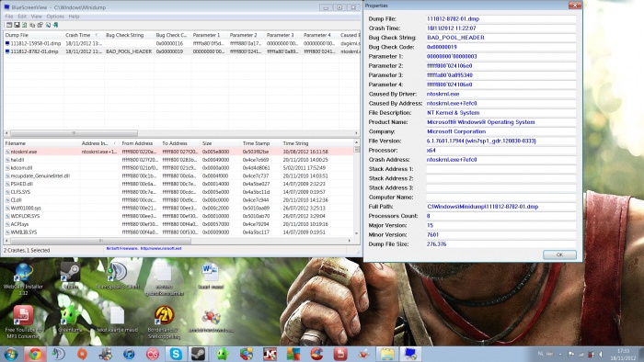
Task: Sort drivers by the Filename column header
Action: point(42,143)
